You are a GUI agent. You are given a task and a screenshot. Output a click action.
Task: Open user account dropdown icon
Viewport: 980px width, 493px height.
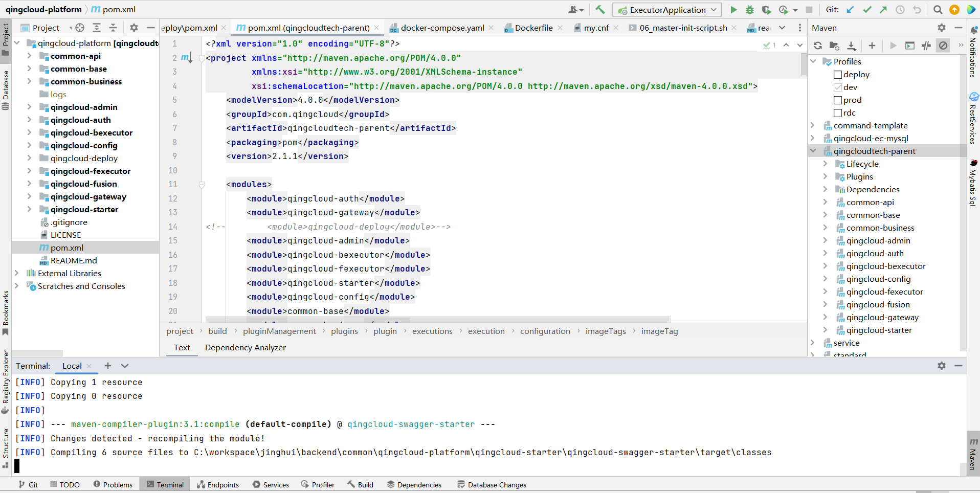point(575,10)
